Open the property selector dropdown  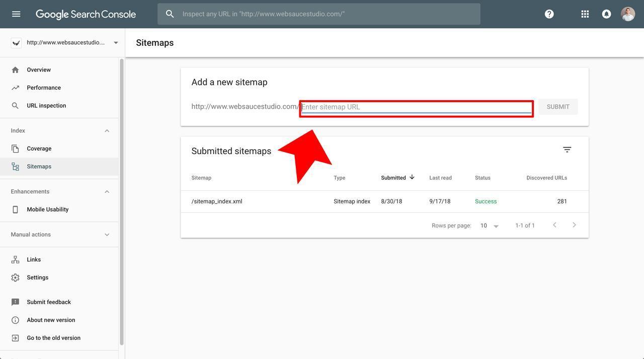pyautogui.click(x=116, y=43)
